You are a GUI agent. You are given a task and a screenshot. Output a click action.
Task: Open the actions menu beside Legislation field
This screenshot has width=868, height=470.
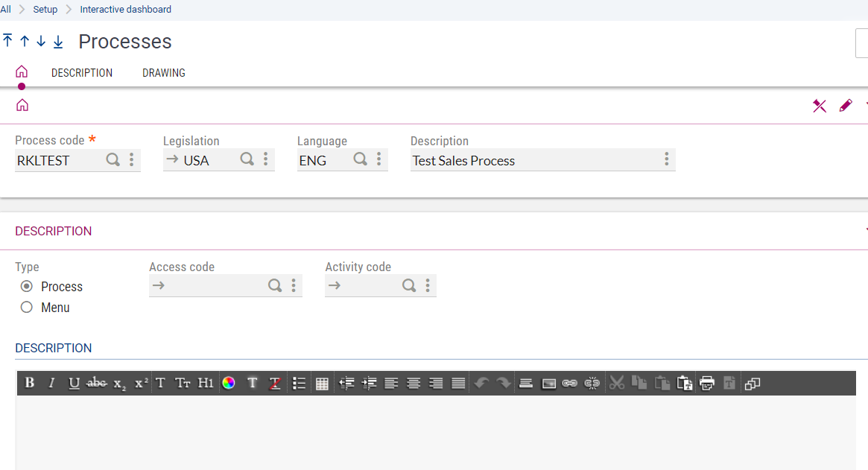click(266, 159)
